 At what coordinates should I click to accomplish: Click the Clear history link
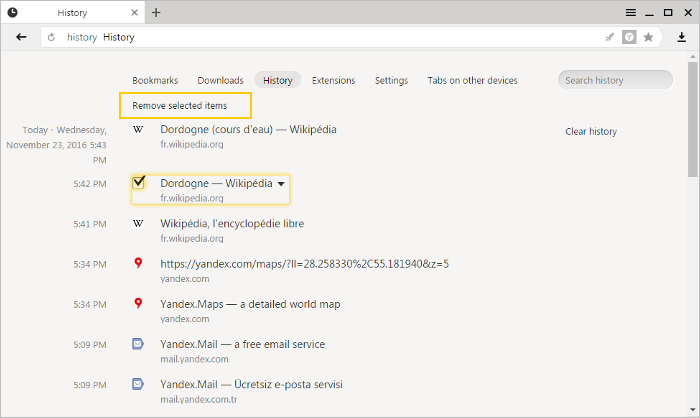pyautogui.click(x=591, y=131)
